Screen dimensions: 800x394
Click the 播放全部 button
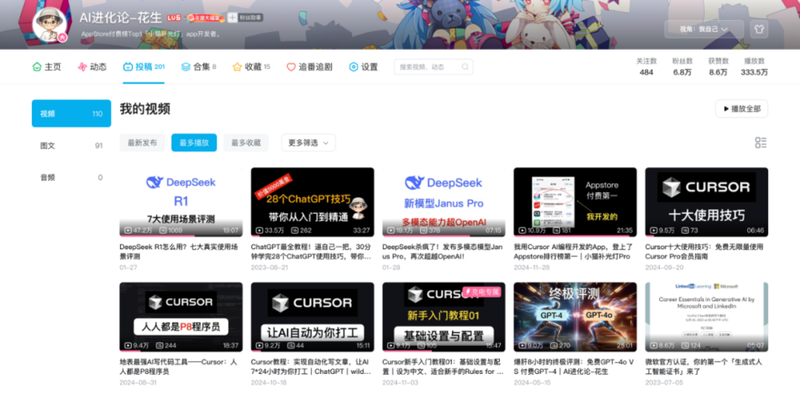point(741,109)
